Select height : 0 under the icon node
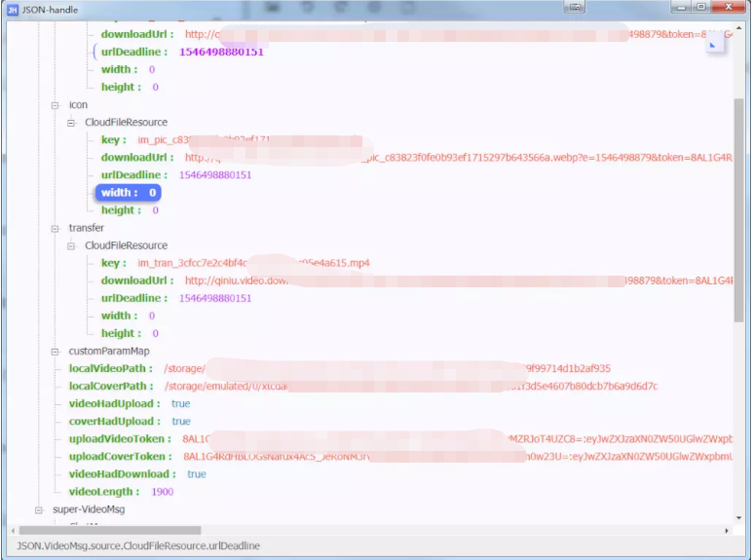This screenshot has height=560, width=753. tap(130, 210)
